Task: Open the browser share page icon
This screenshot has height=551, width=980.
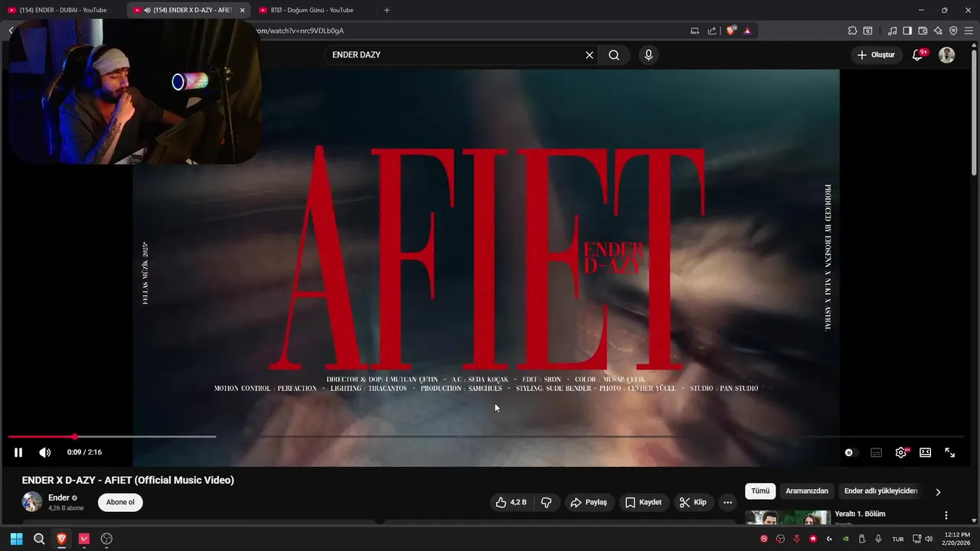Action: coord(712,31)
